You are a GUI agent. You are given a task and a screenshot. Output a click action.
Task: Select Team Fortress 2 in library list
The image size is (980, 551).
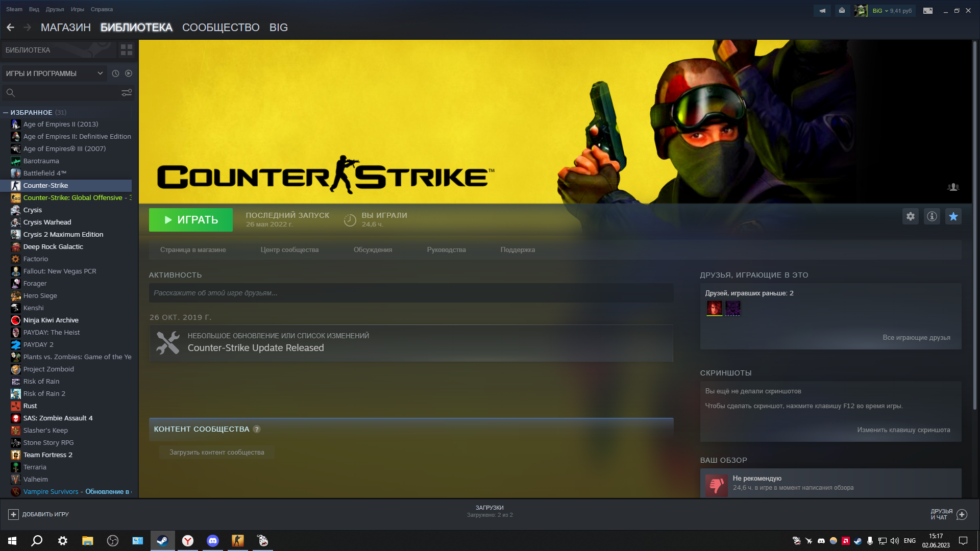[47, 455]
